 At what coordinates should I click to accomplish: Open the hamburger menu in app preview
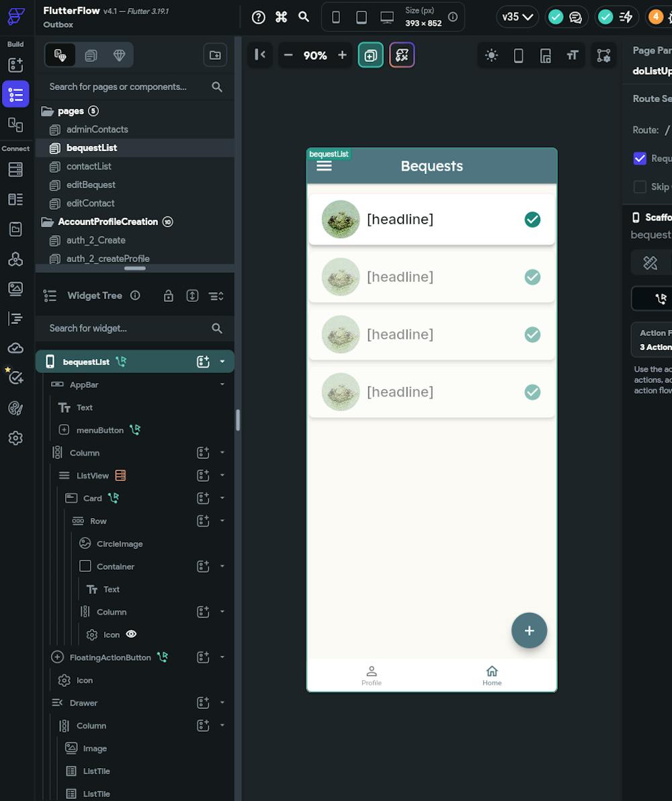(324, 166)
